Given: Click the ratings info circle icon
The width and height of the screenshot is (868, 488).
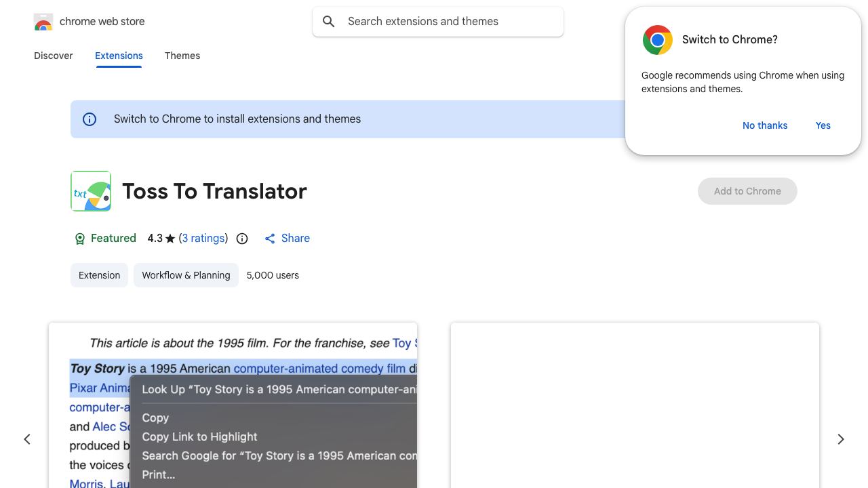Looking at the screenshot, I should (x=242, y=239).
